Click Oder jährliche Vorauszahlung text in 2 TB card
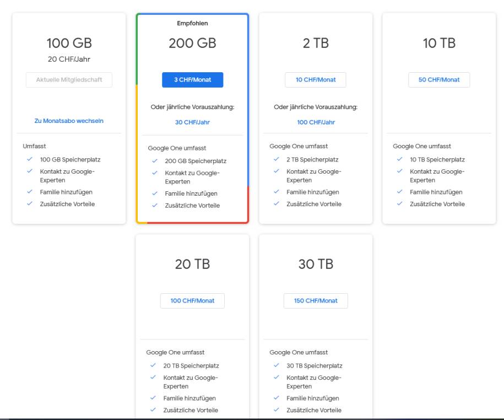Image resolution: width=504 pixels, height=420 pixels. [x=316, y=107]
